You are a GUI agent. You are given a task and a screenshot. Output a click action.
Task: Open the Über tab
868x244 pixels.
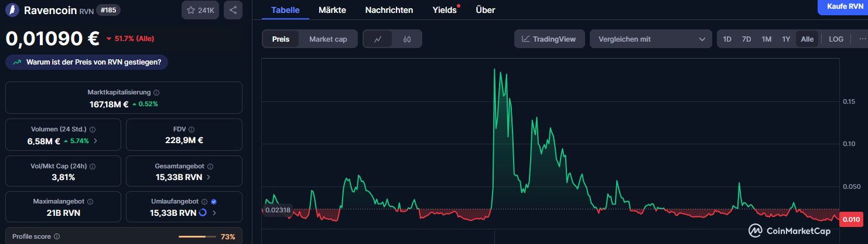click(x=485, y=10)
